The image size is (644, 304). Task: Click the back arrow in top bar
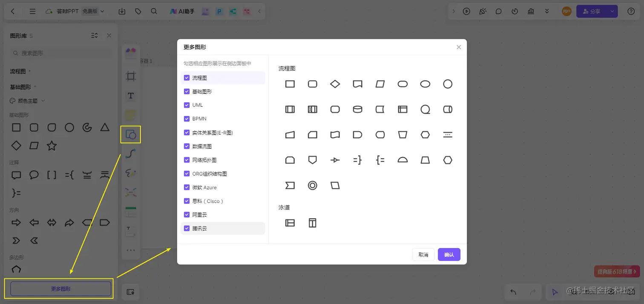pyautogui.click(x=12, y=12)
